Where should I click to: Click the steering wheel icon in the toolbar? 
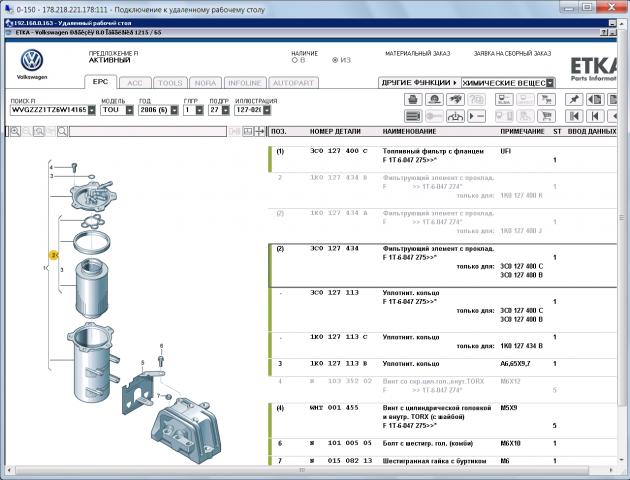point(455,116)
